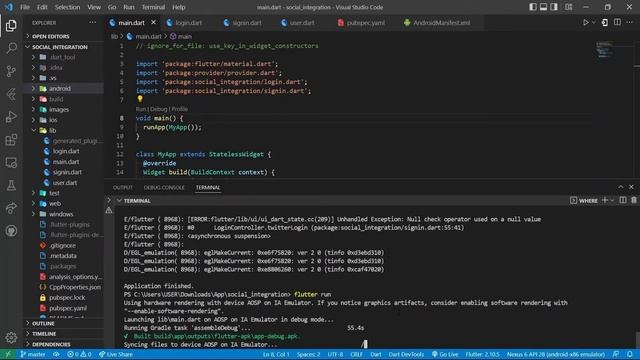The width and height of the screenshot is (640, 360).
Task: Click the Profile code lens above main
Action: [x=180, y=109]
